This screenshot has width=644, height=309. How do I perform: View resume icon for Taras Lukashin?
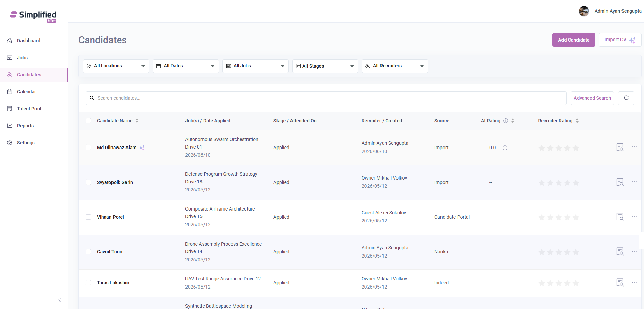click(620, 282)
